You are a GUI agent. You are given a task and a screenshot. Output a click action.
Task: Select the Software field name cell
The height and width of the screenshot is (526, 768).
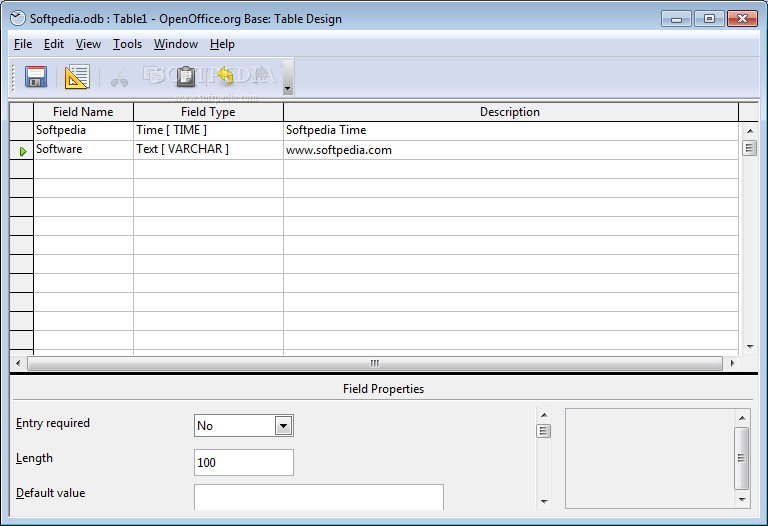pos(83,150)
